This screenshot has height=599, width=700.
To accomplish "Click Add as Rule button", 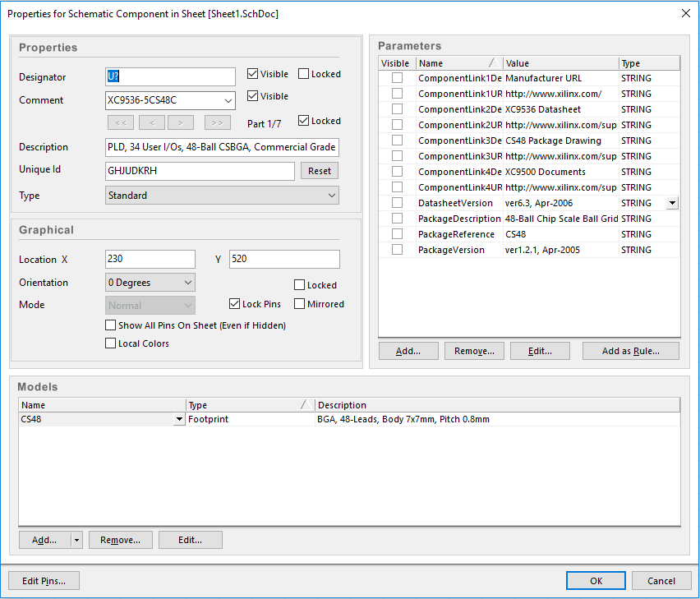I will click(x=631, y=351).
